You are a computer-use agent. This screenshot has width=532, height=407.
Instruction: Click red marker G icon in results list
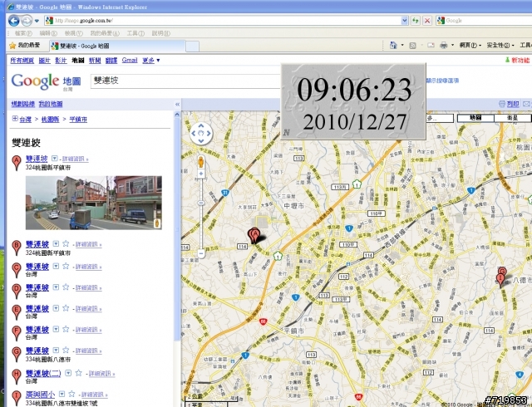click(x=17, y=355)
